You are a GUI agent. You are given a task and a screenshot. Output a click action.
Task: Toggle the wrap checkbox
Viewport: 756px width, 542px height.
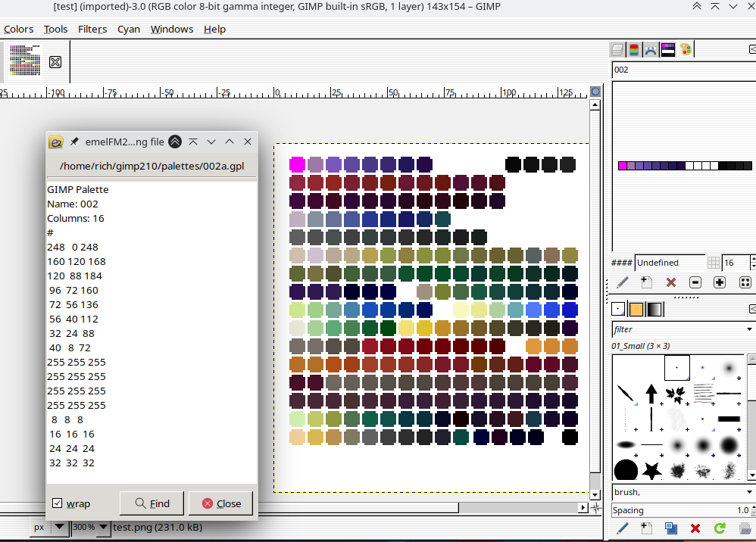pyautogui.click(x=58, y=503)
